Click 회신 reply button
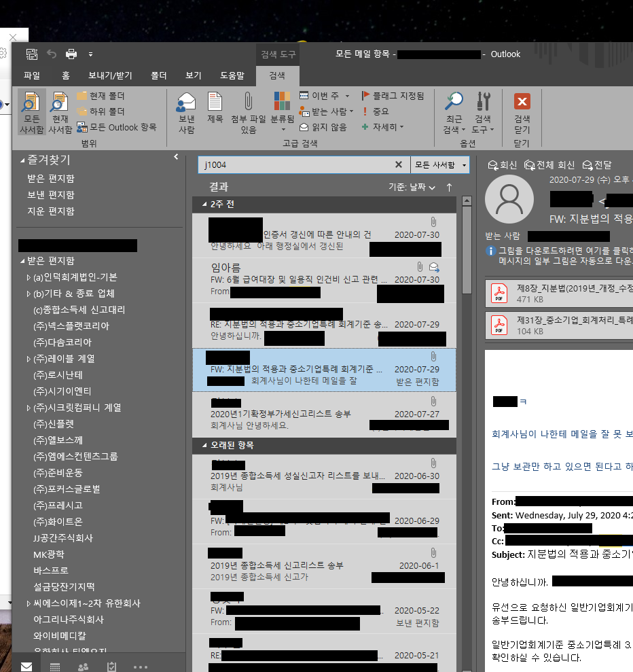 503,165
